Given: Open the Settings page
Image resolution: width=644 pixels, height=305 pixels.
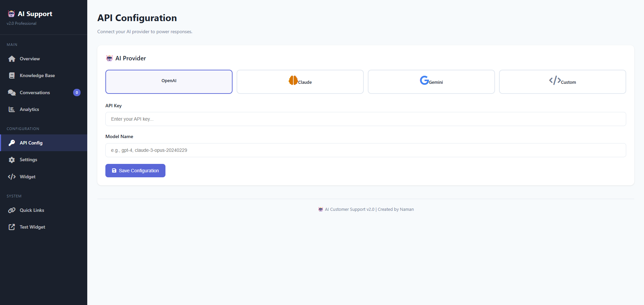Looking at the screenshot, I should [44, 160].
